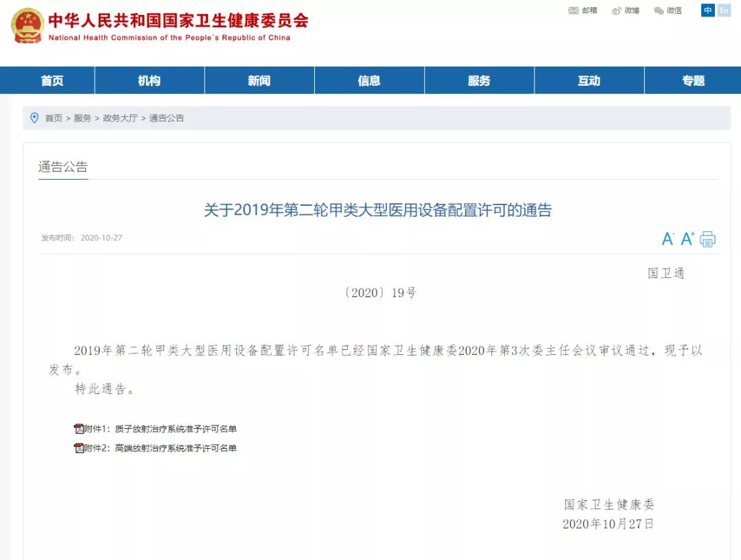Image resolution: width=741 pixels, height=560 pixels.
Task: Increase article font size with the A+ icon
Action: click(x=685, y=239)
